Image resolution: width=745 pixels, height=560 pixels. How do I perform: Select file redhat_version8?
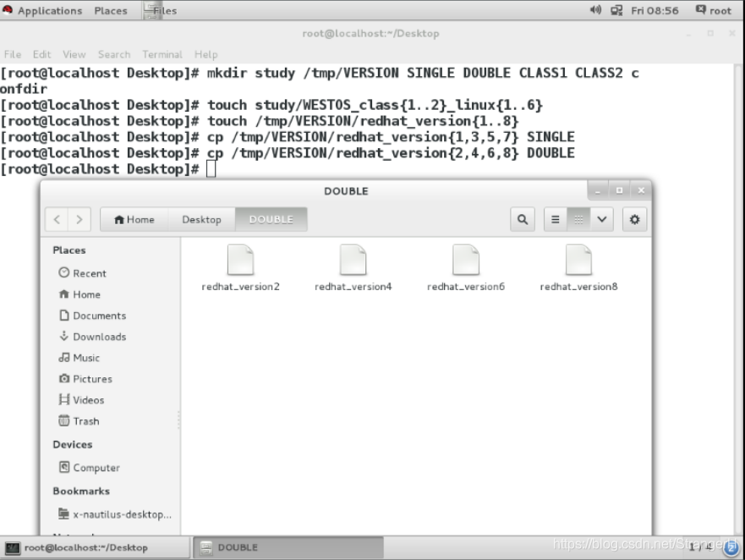(x=578, y=268)
